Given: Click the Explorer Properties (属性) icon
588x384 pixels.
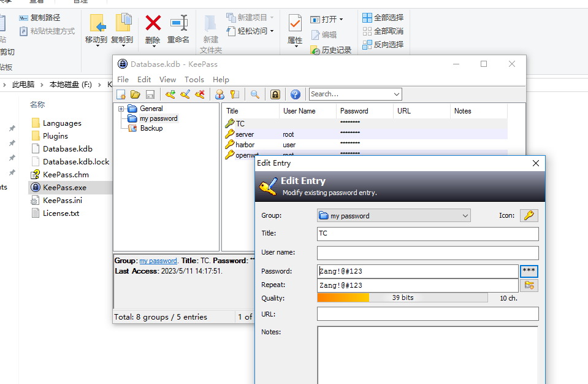Looking at the screenshot, I should pyautogui.click(x=295, y=30).
